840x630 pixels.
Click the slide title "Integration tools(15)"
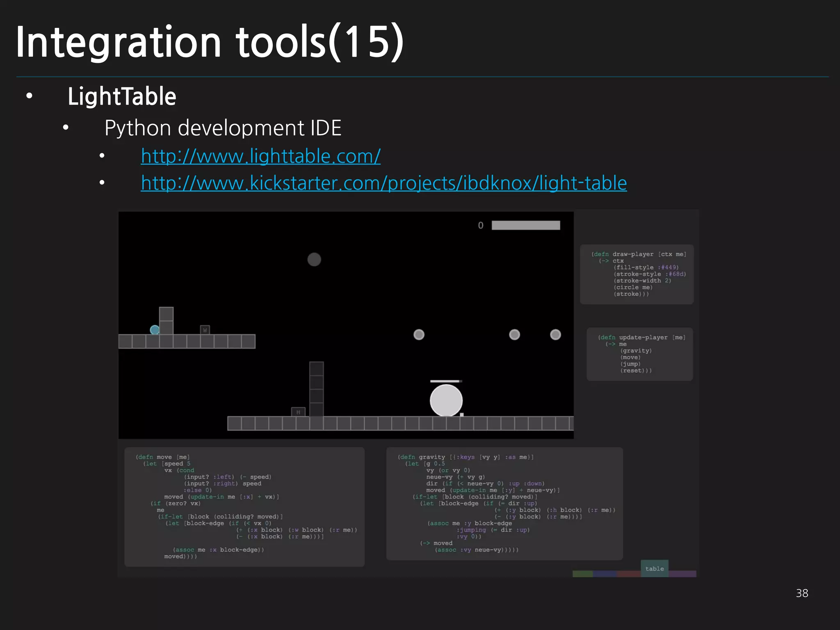tap(210, 42)
